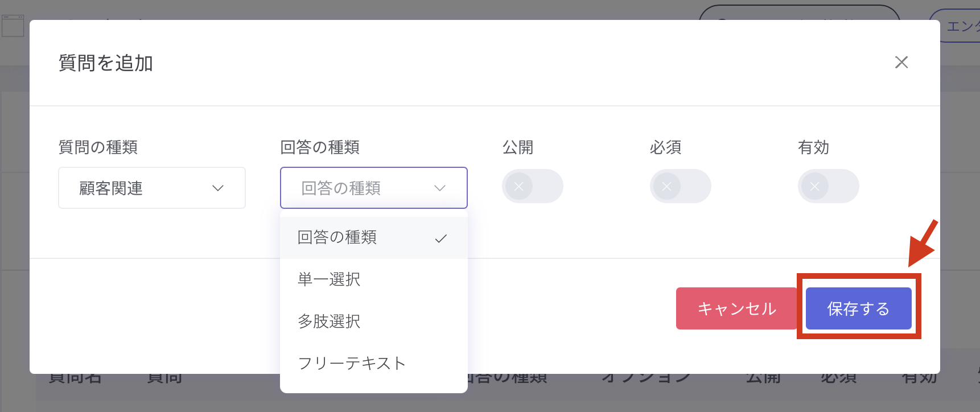Image resolution: width=980 pixels, height=412 pixels.
Task: Click the chevron in 回答の種類 select box
Action: pyautogui.click(x=439, y=188)
